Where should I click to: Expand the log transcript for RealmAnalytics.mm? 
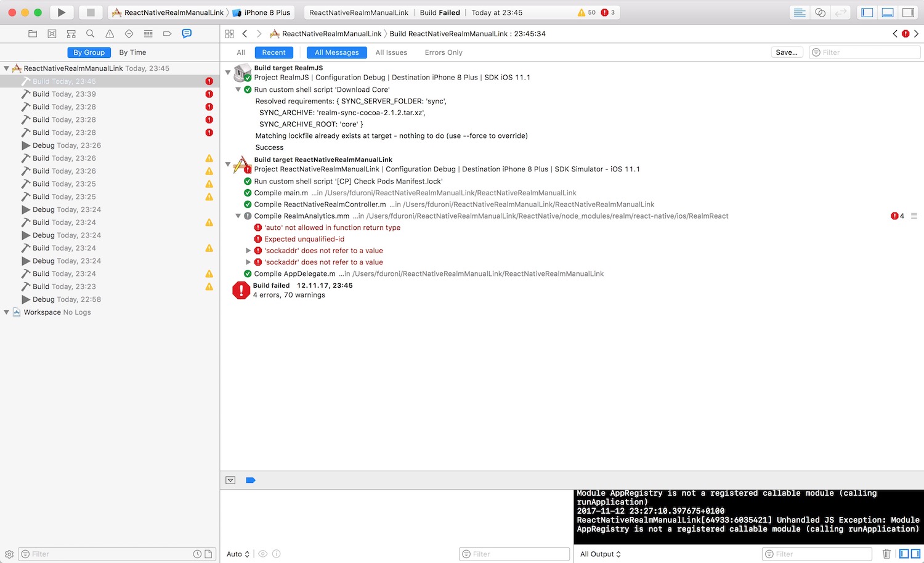click(x=914, y=216)
